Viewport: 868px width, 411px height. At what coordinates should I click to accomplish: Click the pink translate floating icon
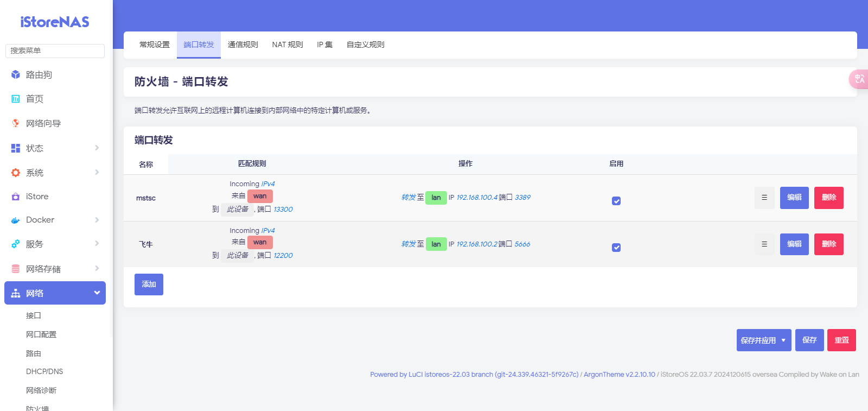pyautogui.click(x=859, y=79)
